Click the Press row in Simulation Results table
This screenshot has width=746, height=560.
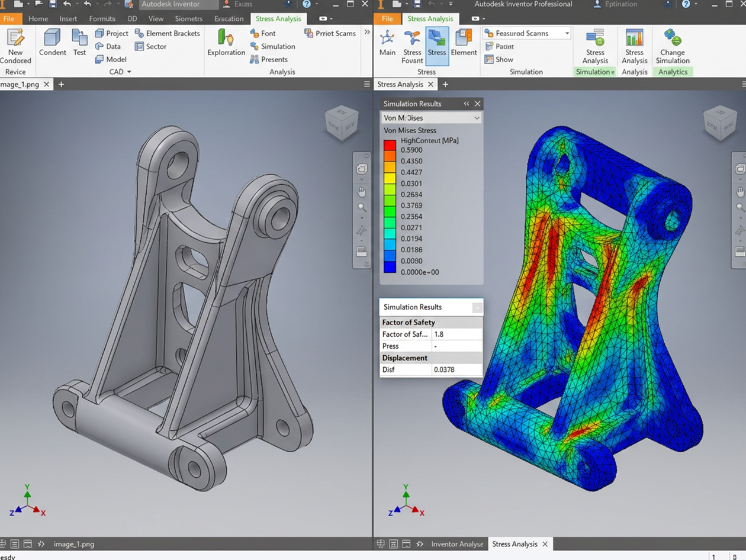431,346
